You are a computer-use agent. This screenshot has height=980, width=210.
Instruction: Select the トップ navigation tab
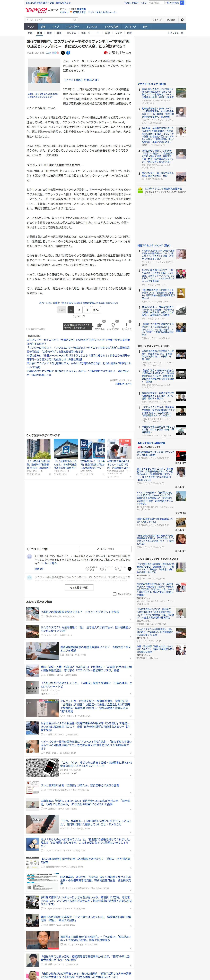(31, 27)
